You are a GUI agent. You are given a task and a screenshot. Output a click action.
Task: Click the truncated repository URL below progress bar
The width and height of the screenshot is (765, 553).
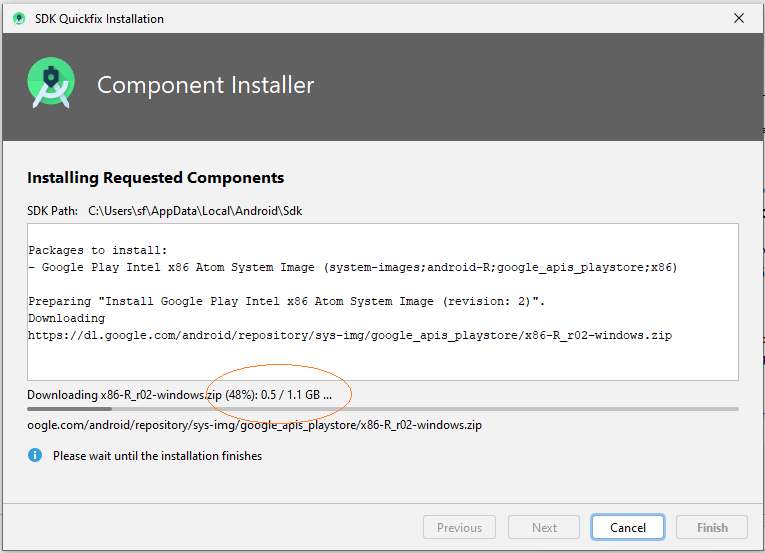[x=255, y=425]
